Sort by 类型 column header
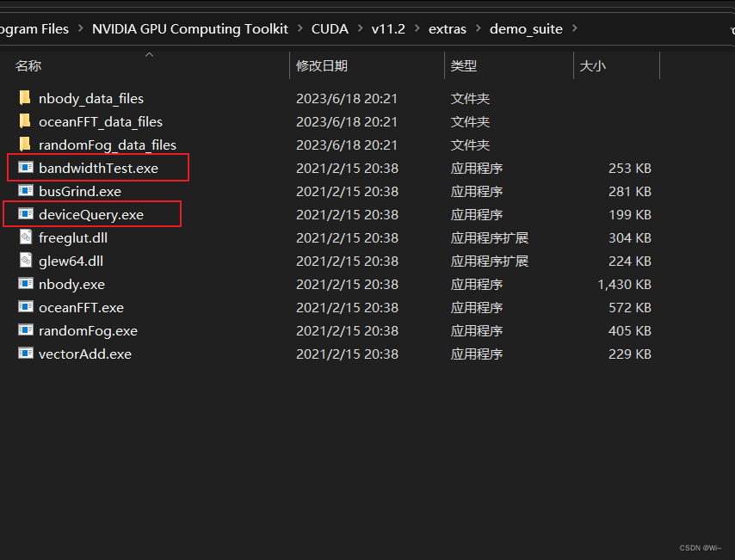The height and width of the screenshot is (560, 735). click(463, 65)
